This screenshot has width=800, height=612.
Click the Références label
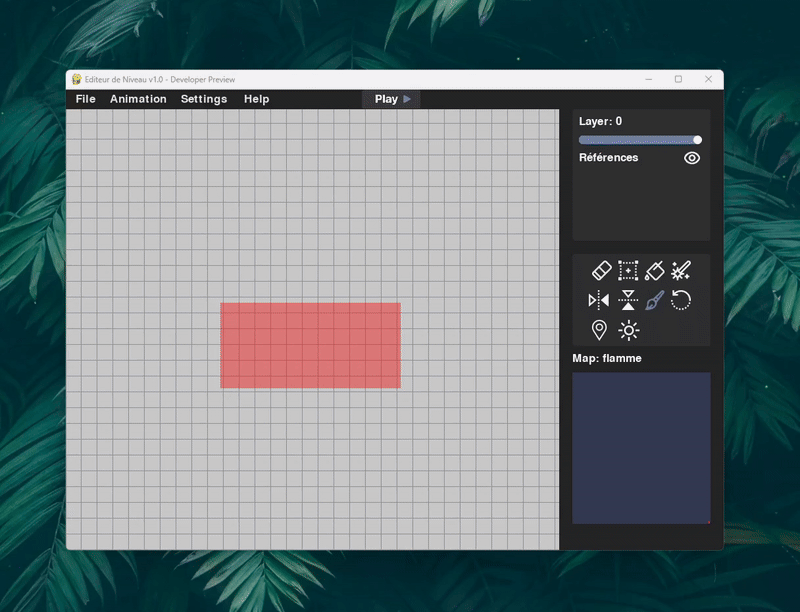point(609,158)
